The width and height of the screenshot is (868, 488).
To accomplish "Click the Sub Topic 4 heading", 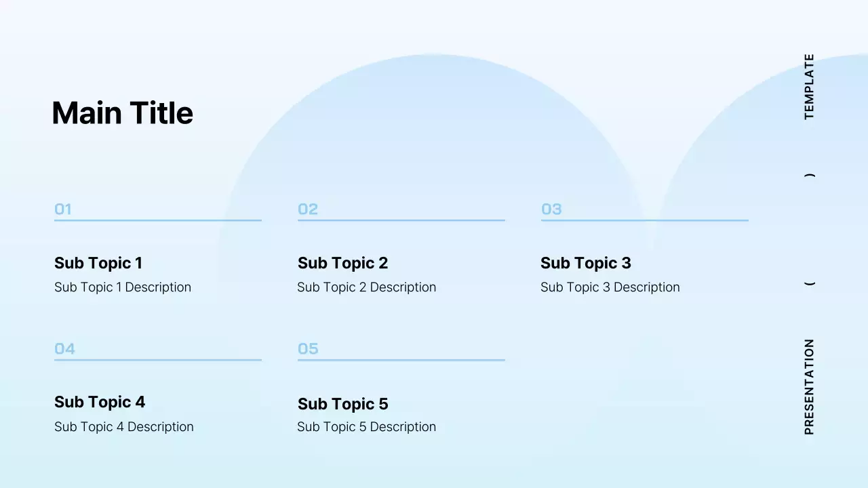I will tap(100, 402).
